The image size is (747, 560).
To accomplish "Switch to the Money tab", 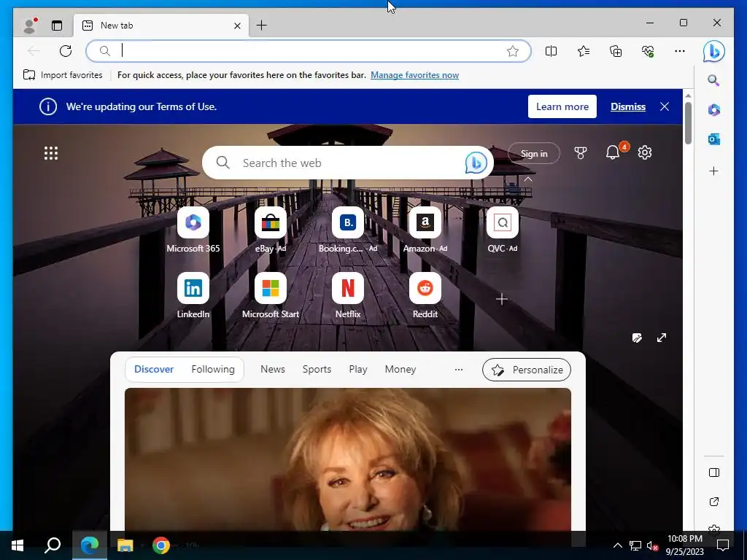I will coord(400,370).
